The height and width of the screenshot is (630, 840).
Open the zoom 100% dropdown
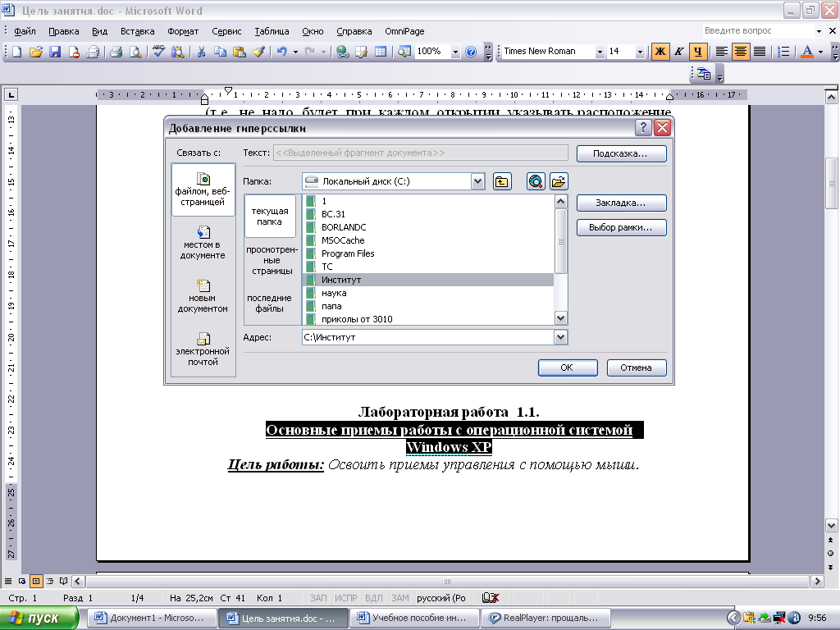[455, 52]
